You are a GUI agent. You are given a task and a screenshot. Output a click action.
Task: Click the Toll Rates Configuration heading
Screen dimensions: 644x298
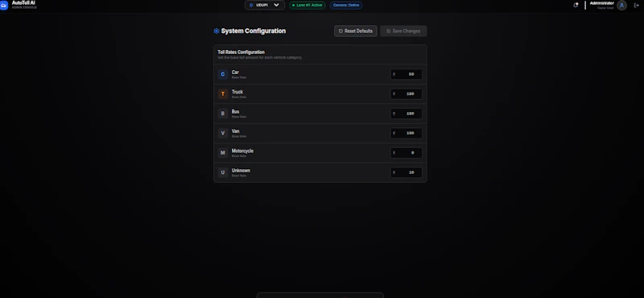[241, 52]
